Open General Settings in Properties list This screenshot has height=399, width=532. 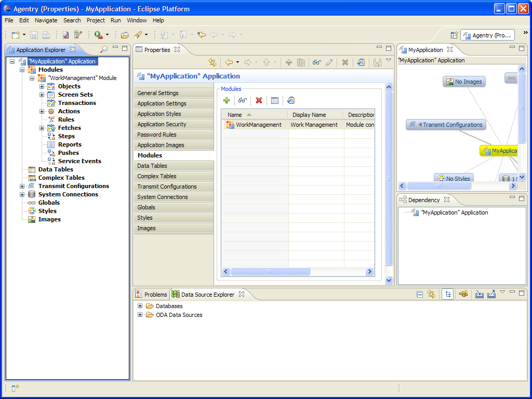174,93
